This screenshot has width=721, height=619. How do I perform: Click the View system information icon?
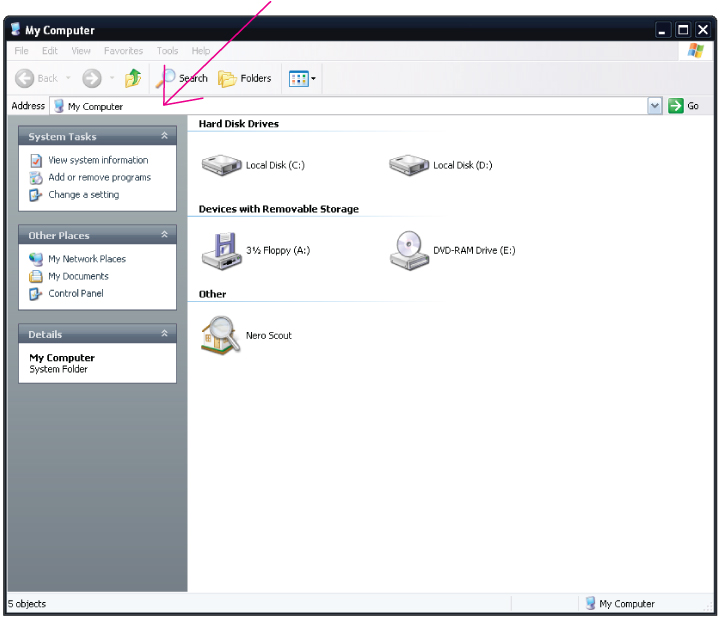click(36, 160)
